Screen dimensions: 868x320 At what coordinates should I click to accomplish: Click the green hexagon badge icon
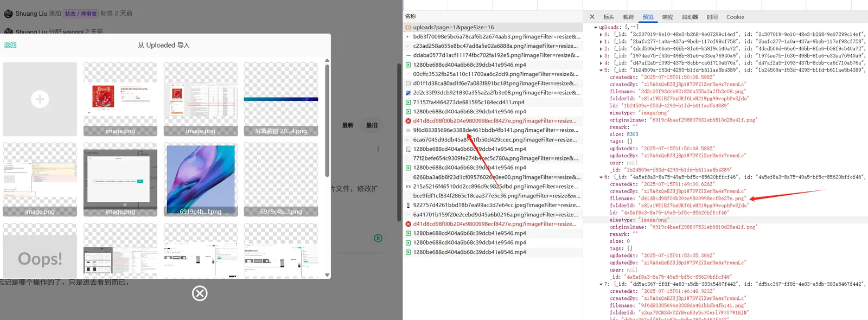[378, 238]
